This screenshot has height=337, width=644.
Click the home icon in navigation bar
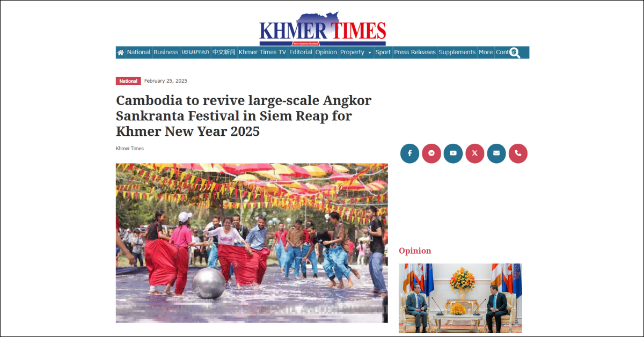click(x=121, y=53)
